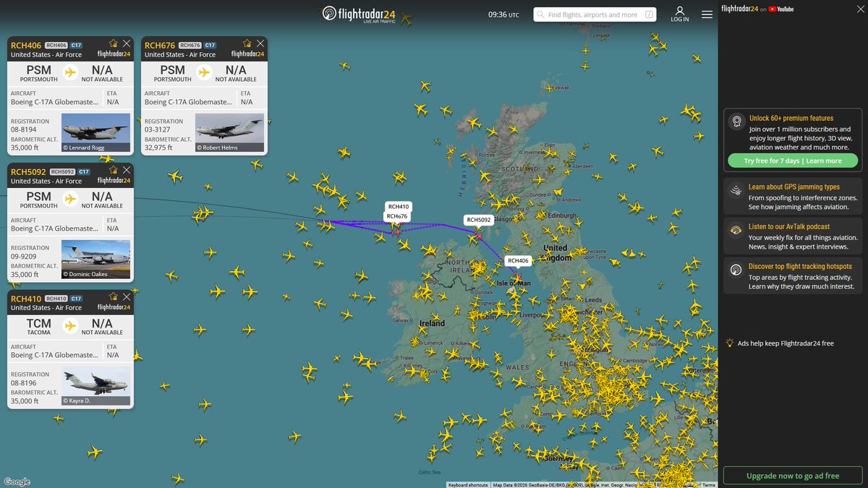Open the Flightradar24 logo home link
Screen dimensions: 868x488
pos(360,14)
